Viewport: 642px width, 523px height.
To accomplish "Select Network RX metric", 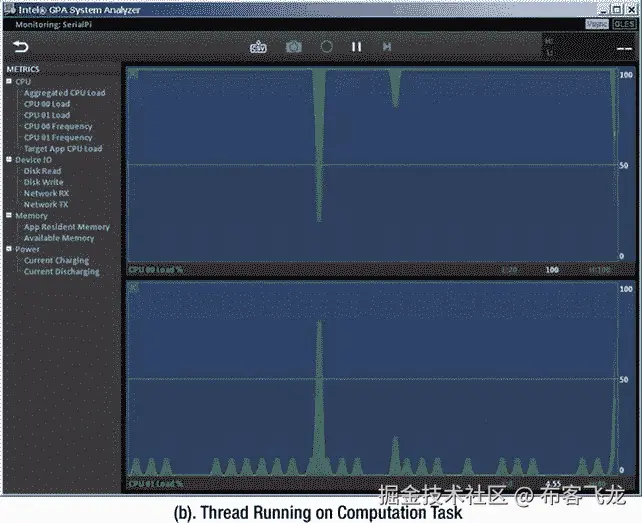I will pyautogui.click(x=46, y=193).
